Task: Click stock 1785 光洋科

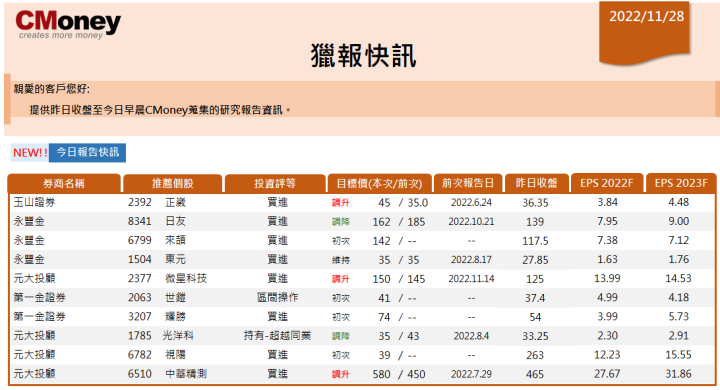Action: click(x=161, y=336)
